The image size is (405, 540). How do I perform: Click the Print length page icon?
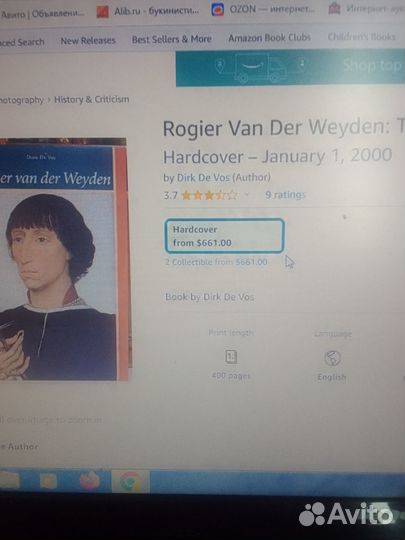point(231,357)
